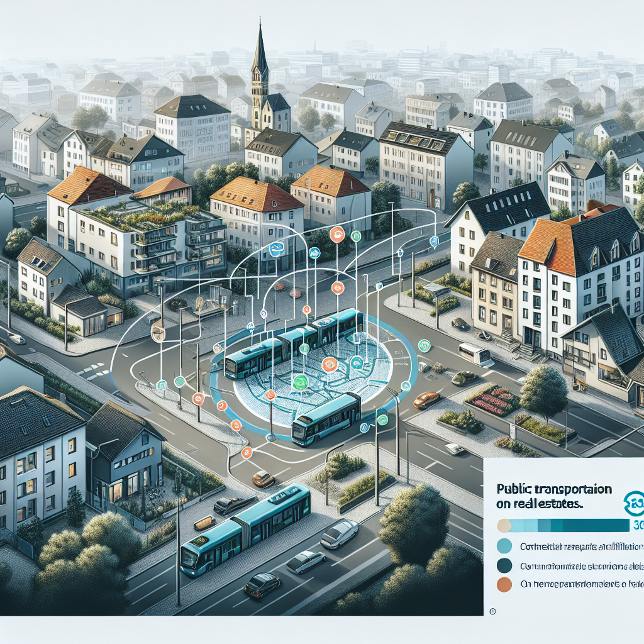Select the large blue bus marker above the apartment building
Screen dimensions: 644x644
tap(275, 249)
